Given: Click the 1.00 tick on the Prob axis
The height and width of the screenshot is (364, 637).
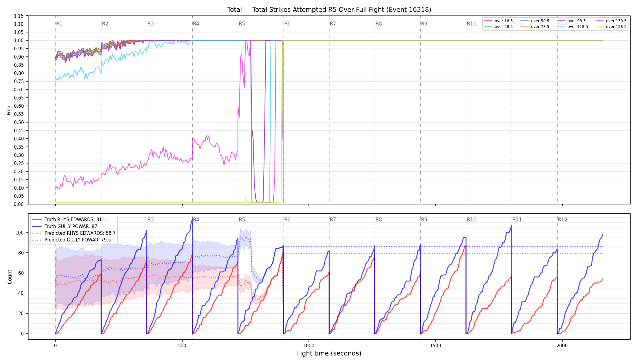Looking at the screenshot, I should 19,40.
